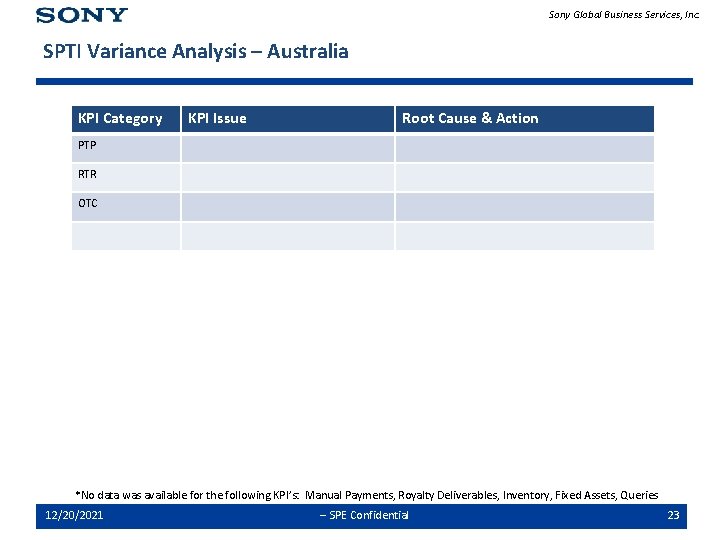Click the empty KPI Issue cell for PTP
Screen dimensions: 720x540
pyautogui.click(x=288, y=148)
